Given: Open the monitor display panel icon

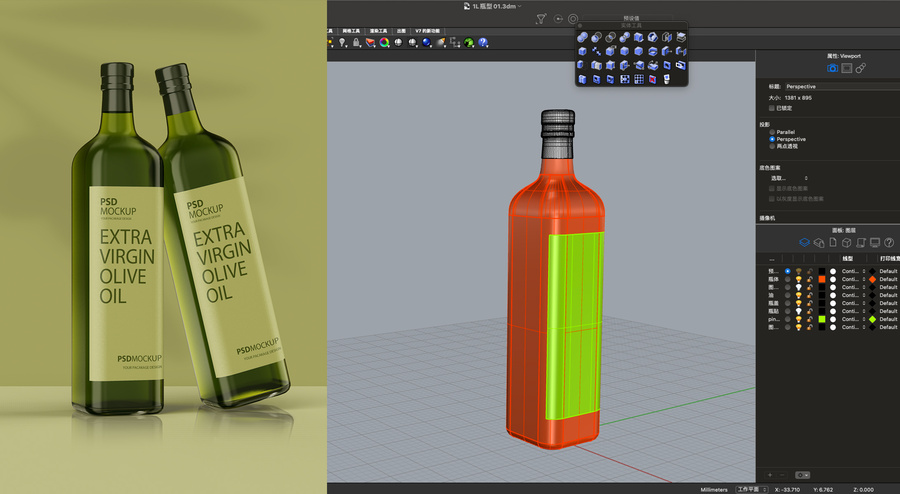Looking at the screenshot, I should click(875, 243).
